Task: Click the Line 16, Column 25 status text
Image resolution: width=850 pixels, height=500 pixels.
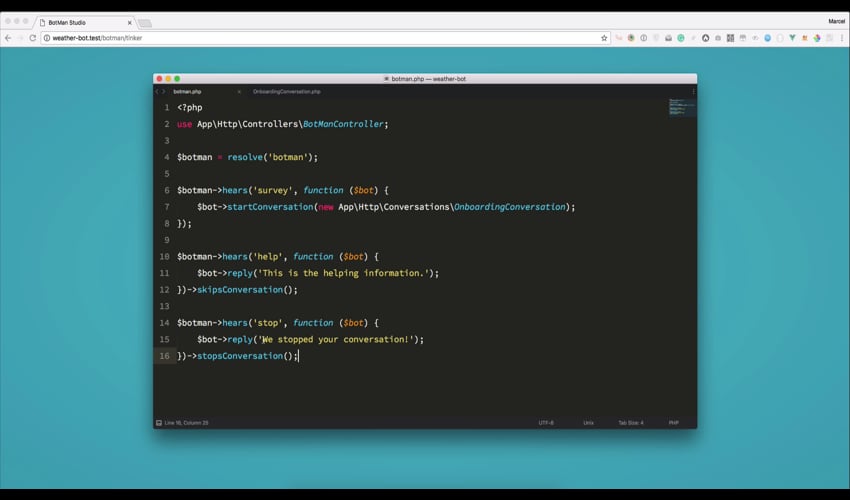Action: click(x=186, y=422)
